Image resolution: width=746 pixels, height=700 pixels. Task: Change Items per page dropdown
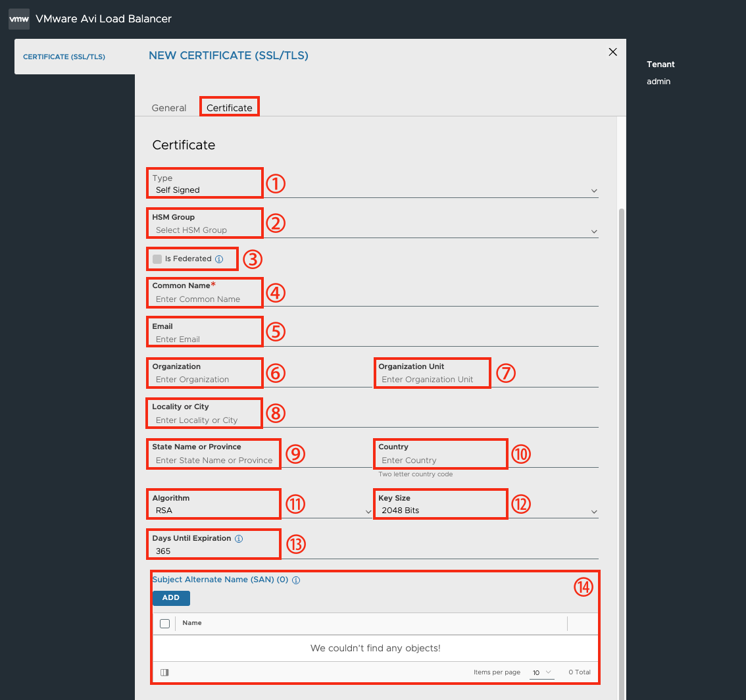point(542,672)
